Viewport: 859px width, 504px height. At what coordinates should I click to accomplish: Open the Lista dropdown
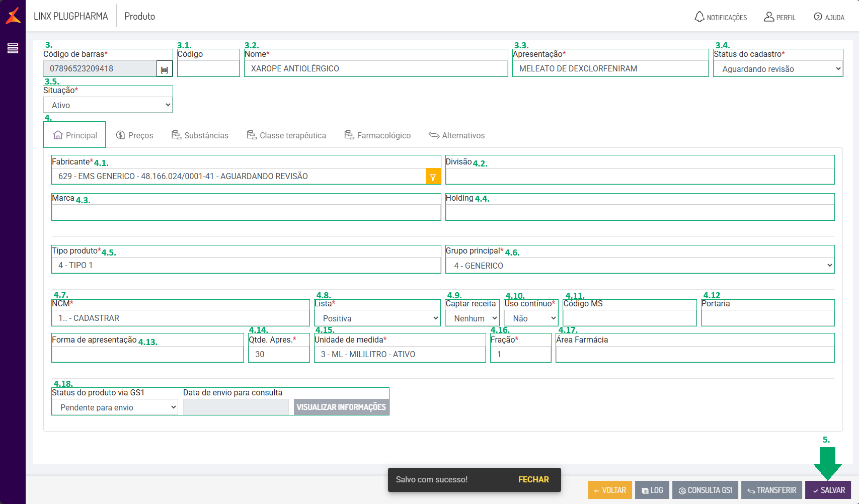[x=377, y=318]
